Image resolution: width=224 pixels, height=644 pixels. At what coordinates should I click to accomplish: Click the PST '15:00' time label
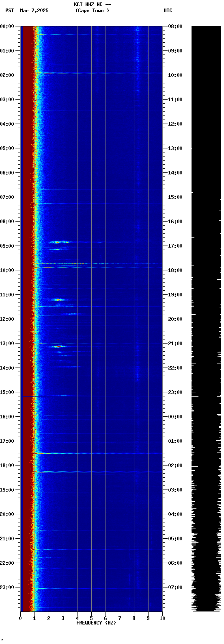pos(7,392)
